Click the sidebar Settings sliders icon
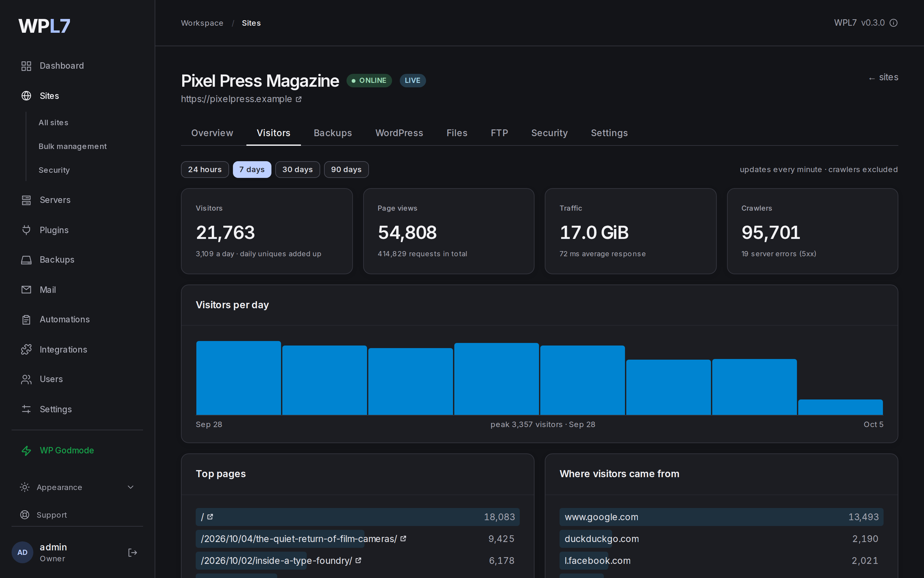Viewport: 924px width, 578px height. [26, 409]
